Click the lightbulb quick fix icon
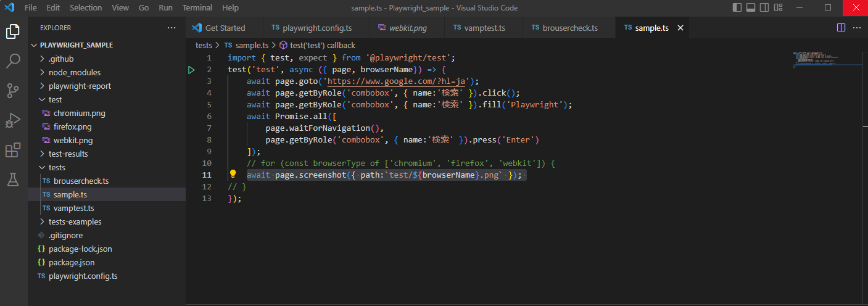Image resolution: width=868 pixels, height=306 pixels. [x=233, y=175]
